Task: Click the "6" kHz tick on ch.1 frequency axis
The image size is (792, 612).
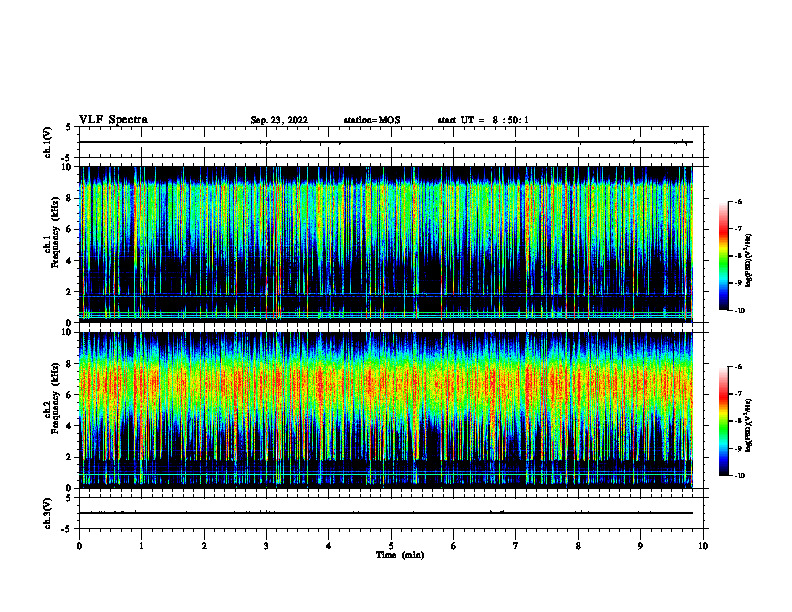Action: (70, 229)
